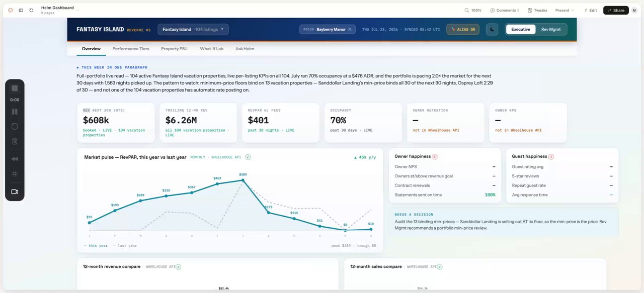Open the Fantasy Island listings dropdown
Viewport: 644px width, 293px height.
[x=193, y=29]
